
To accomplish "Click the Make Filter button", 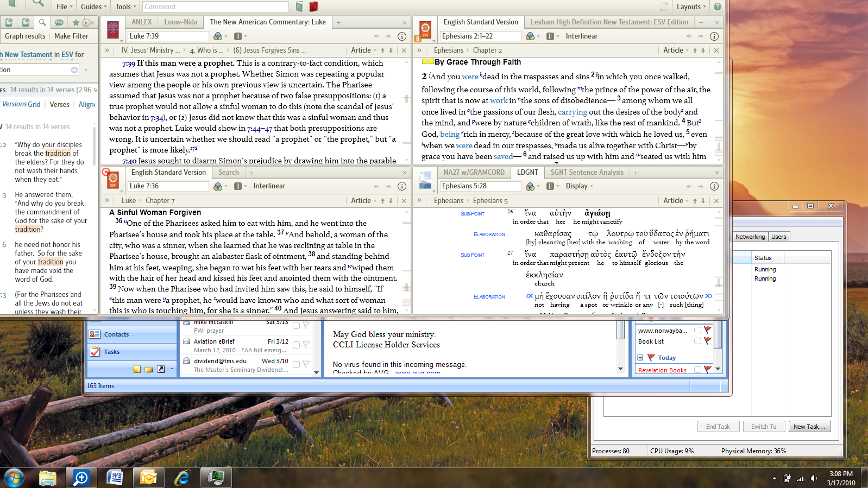I will [x=71, y=36].
